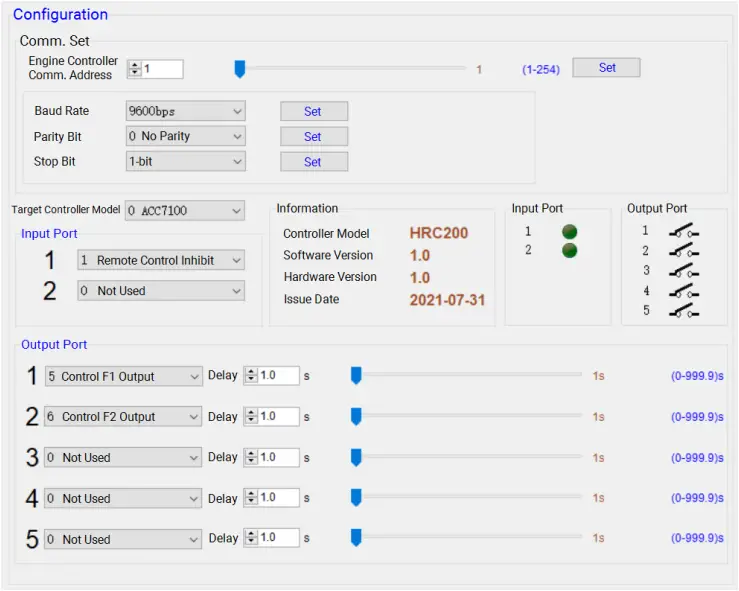Click Output Port 2 Delay value field
Image resolution: width=739 pixels, height=591 pixels.
coord(278,416)
